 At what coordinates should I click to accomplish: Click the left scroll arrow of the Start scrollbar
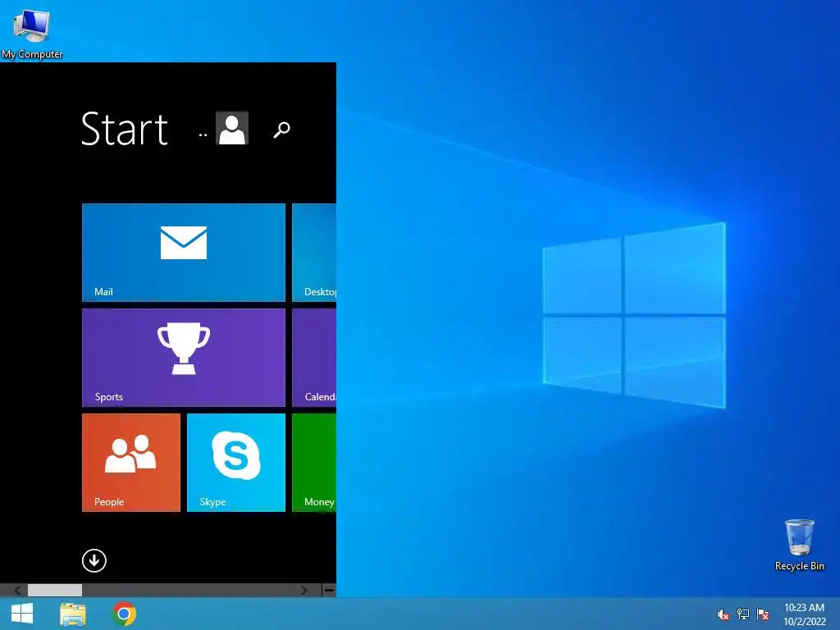[x=17, y=591]
